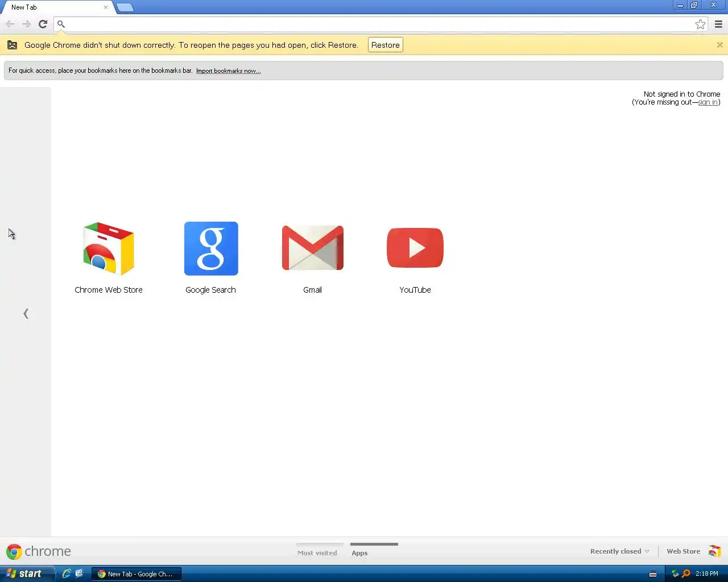Click the YouTube label text
This screenshot has height=582, width=728.
point(415,290)
